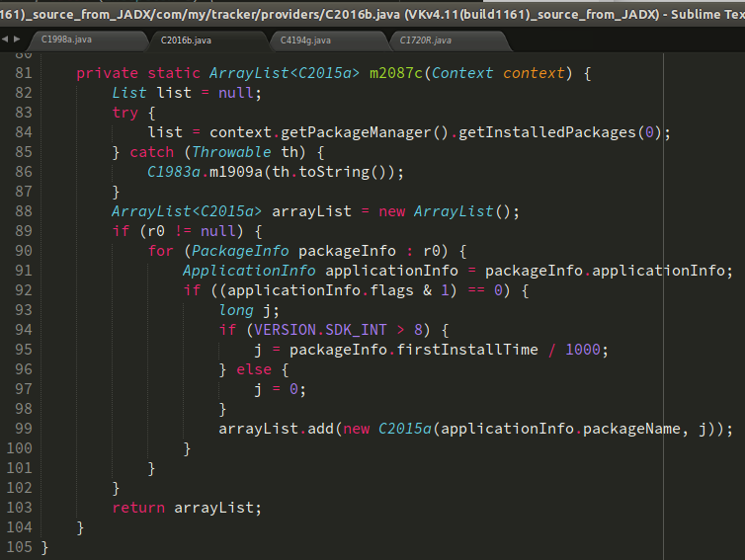Click the Sublime Text window title bar
The image size is (745, 560).
click(x=372, y=12)
